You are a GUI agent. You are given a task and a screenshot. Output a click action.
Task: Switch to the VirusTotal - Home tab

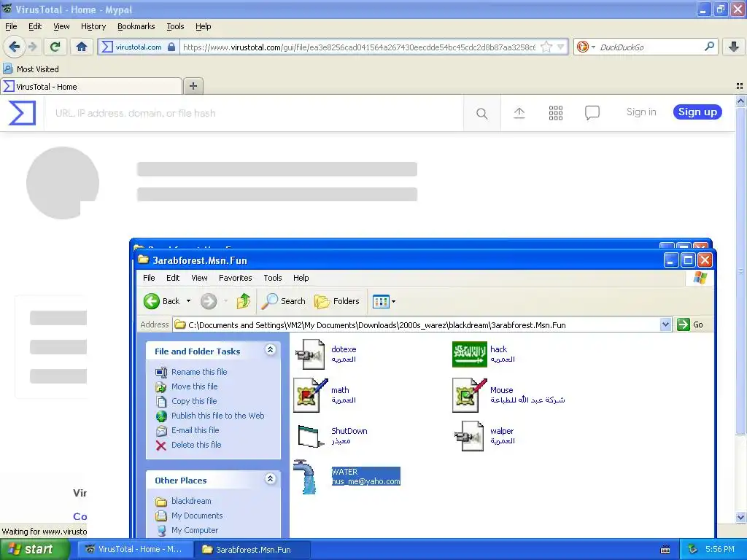click(x=91, y=86)
